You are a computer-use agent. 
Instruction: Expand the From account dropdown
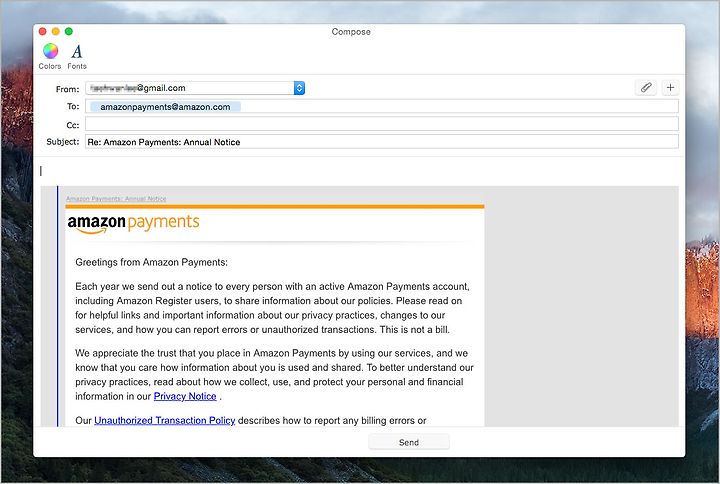pyautogui.click(x=299, y=88)
